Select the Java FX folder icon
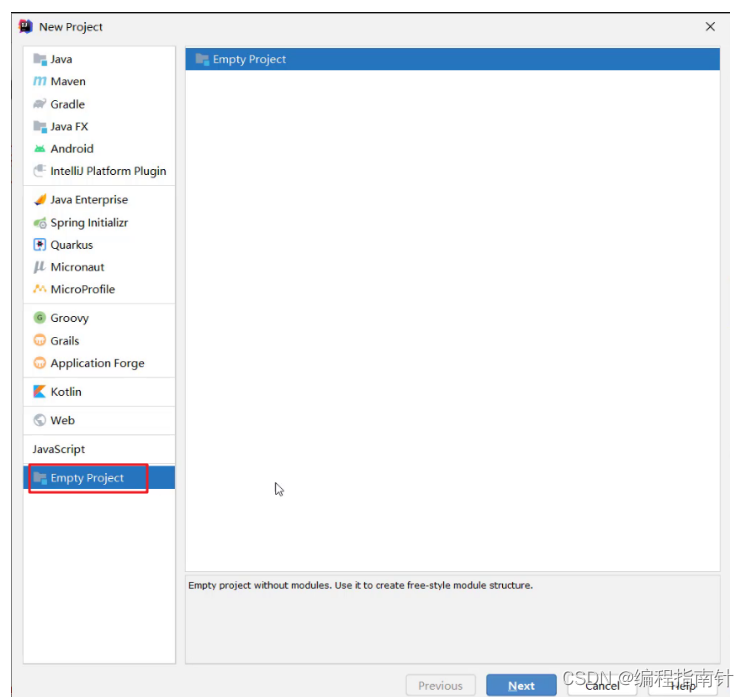Screen dimensions: 749x697 [40, 126]
